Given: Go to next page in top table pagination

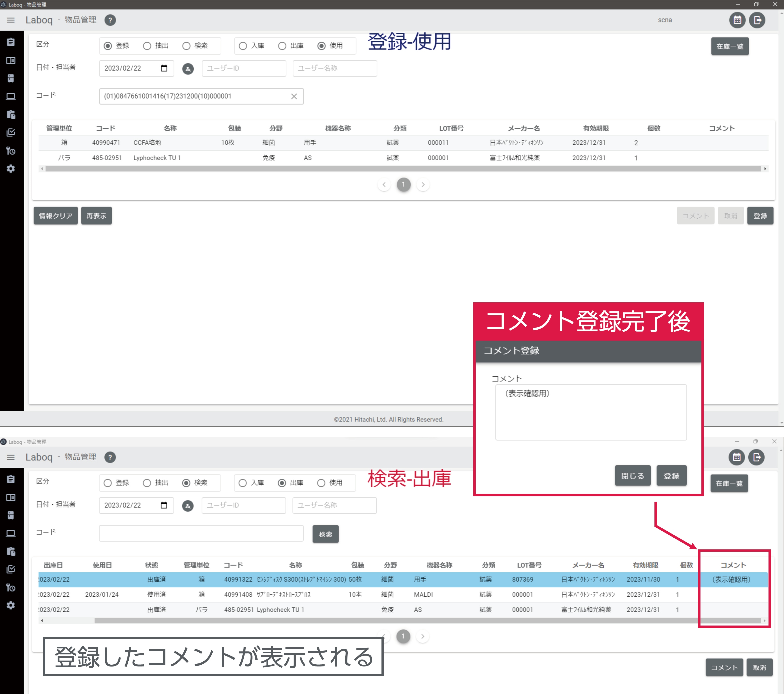Looking at the screenshot, I should point(423,185).
